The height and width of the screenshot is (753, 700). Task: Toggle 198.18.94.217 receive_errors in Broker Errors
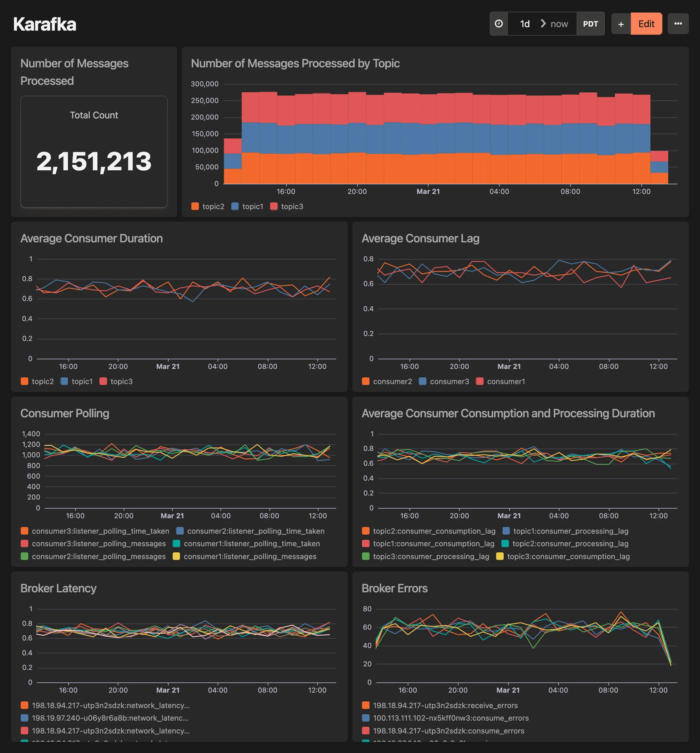click(x=445, y=705)
